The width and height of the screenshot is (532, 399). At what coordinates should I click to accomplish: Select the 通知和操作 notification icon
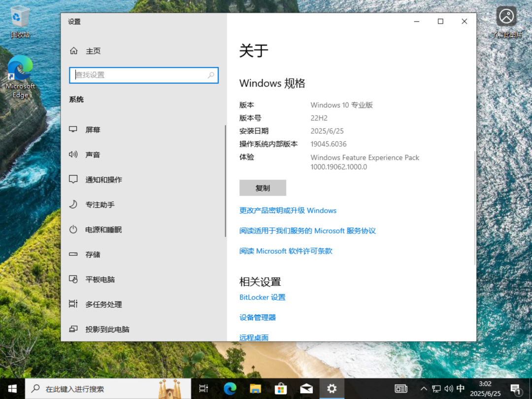[x=73, y=179]
